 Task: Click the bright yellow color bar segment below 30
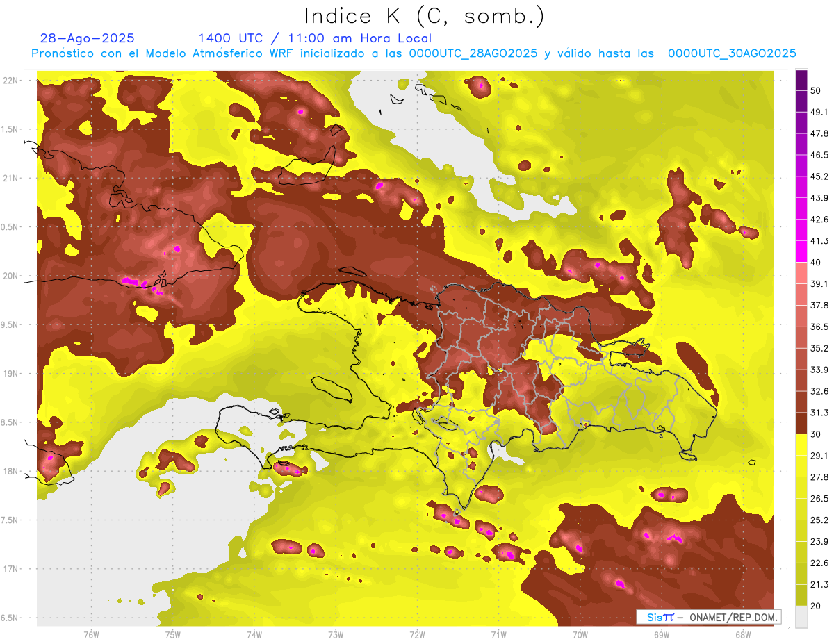801,445
